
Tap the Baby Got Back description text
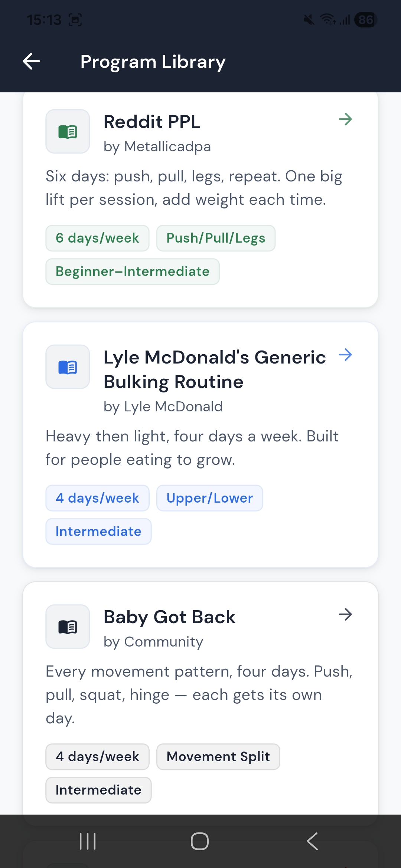pyautogui.click(x=199, y=694)
